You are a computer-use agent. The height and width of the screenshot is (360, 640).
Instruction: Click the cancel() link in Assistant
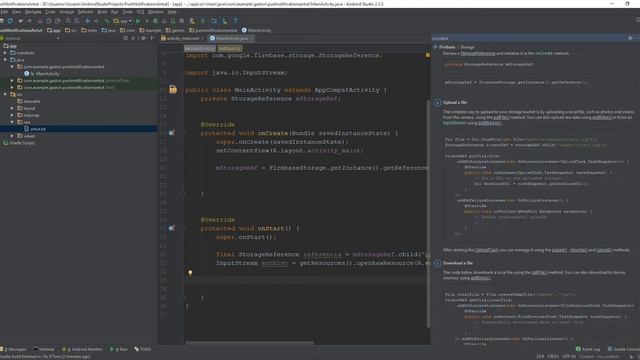click(x=604, y=250)
